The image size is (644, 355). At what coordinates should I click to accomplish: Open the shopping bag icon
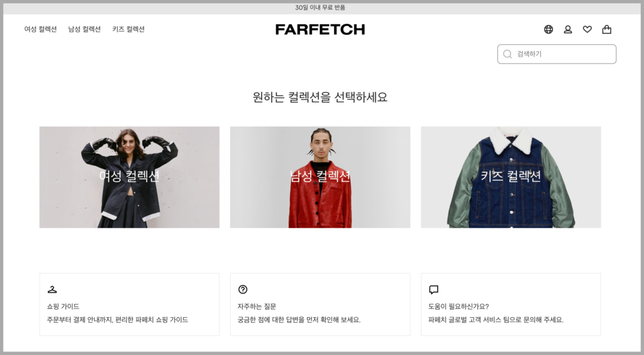click(x=607, y=29)
